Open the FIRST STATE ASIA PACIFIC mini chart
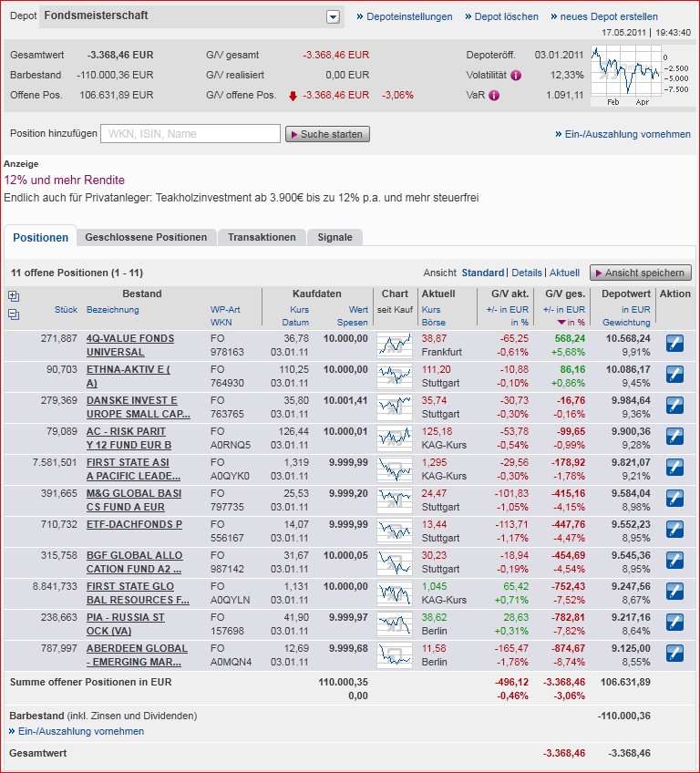 (x=395, y=469)
